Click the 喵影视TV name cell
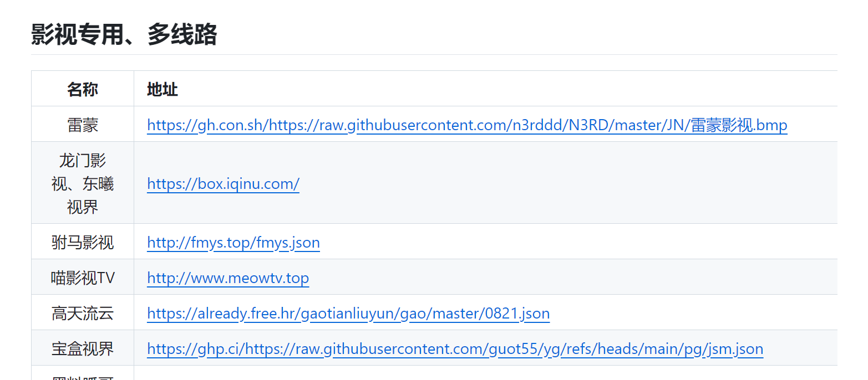This screenshot has height=380, width=868. click(x=83, y=277)
